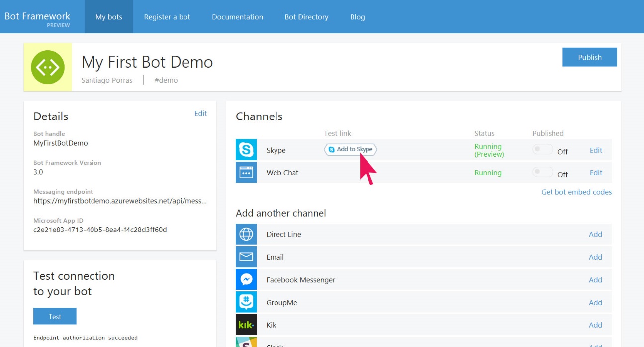The image size is (644, 347).
Task: Go to the Bot Directory page
Action: point(306,17)
